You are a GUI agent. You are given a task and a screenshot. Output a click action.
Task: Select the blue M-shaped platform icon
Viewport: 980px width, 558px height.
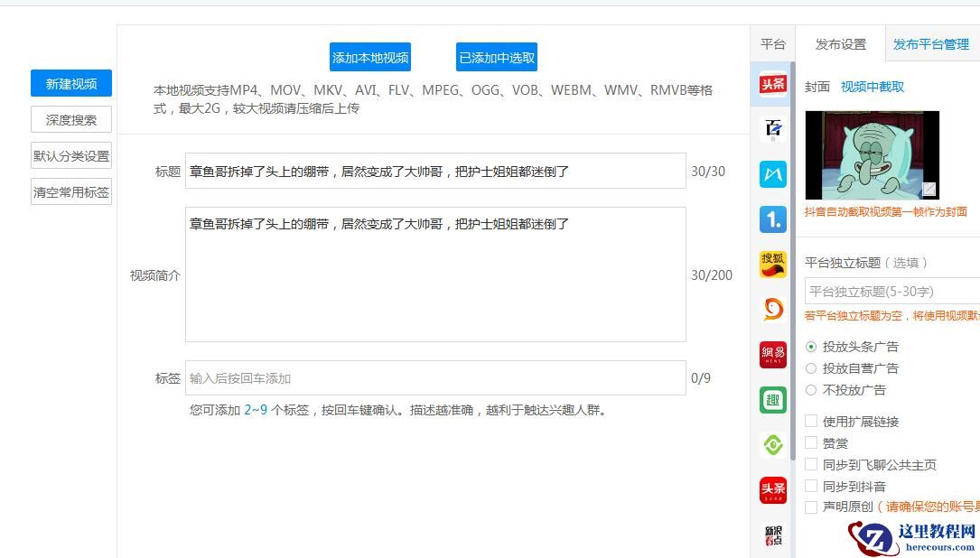[772, 173]
